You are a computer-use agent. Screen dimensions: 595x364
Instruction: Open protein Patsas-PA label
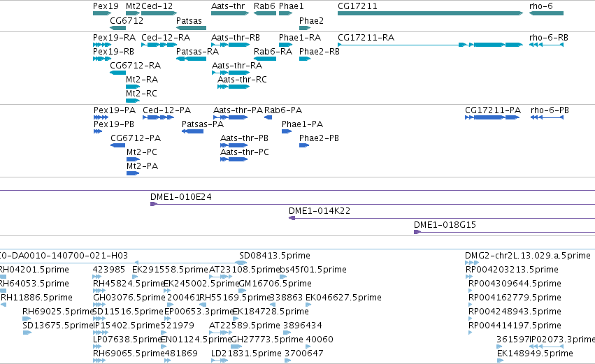[203, 124]
